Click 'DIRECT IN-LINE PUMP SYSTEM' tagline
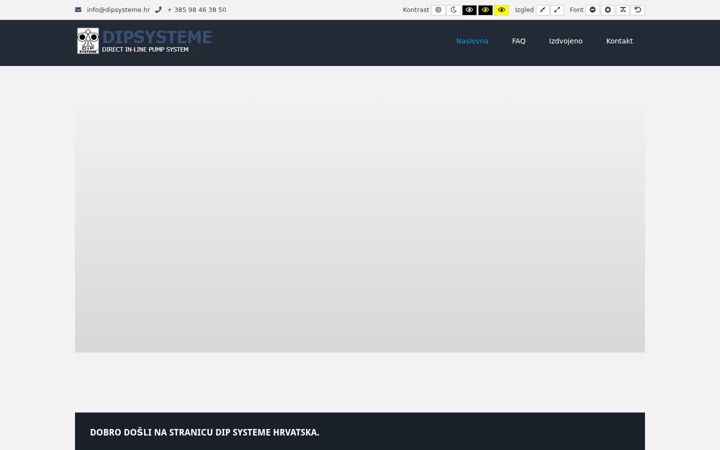The image size is (720, 450). point(145,50)
